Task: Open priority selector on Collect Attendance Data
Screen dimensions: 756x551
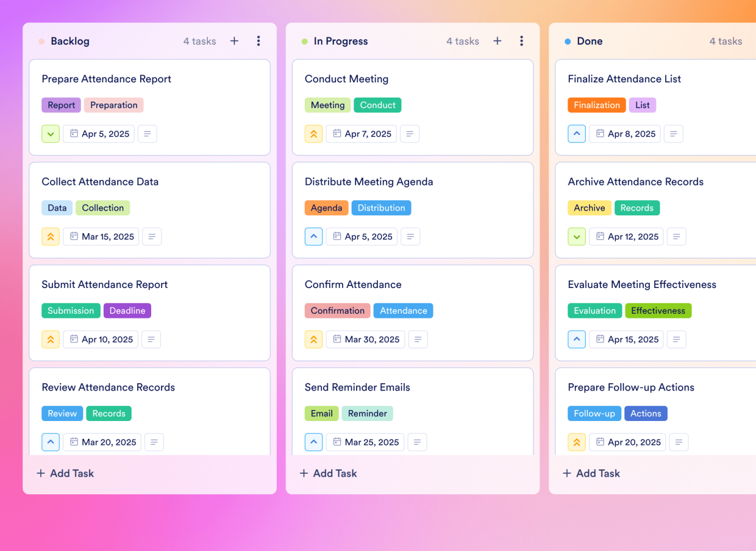Action: coord(51,236)
